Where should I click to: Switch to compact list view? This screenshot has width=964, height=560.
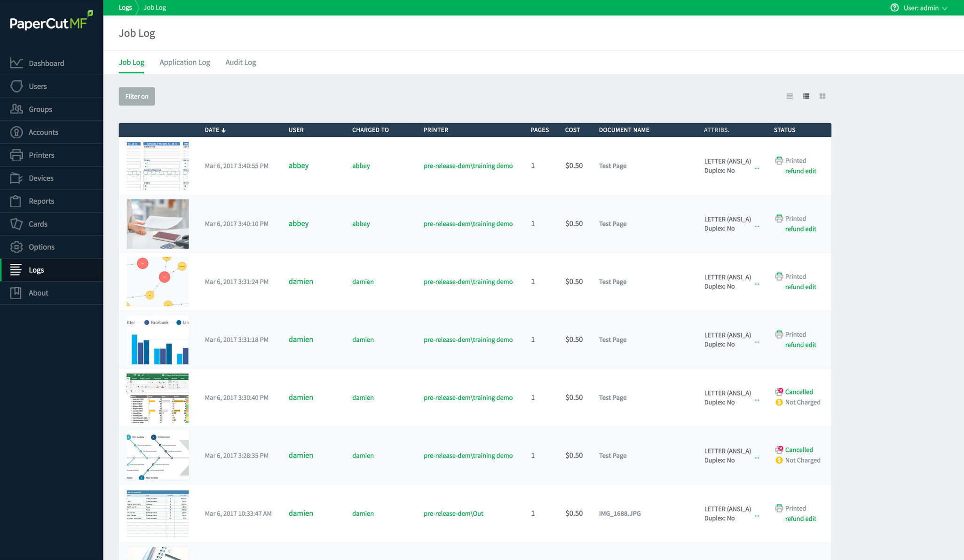(790, 96)
